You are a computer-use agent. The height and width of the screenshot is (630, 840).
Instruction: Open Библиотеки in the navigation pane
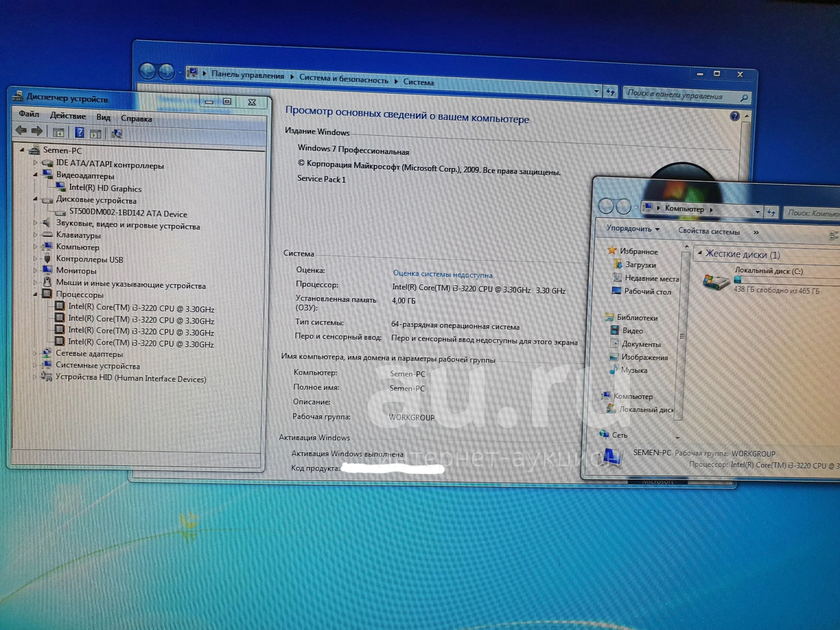[x=637, y=318]
